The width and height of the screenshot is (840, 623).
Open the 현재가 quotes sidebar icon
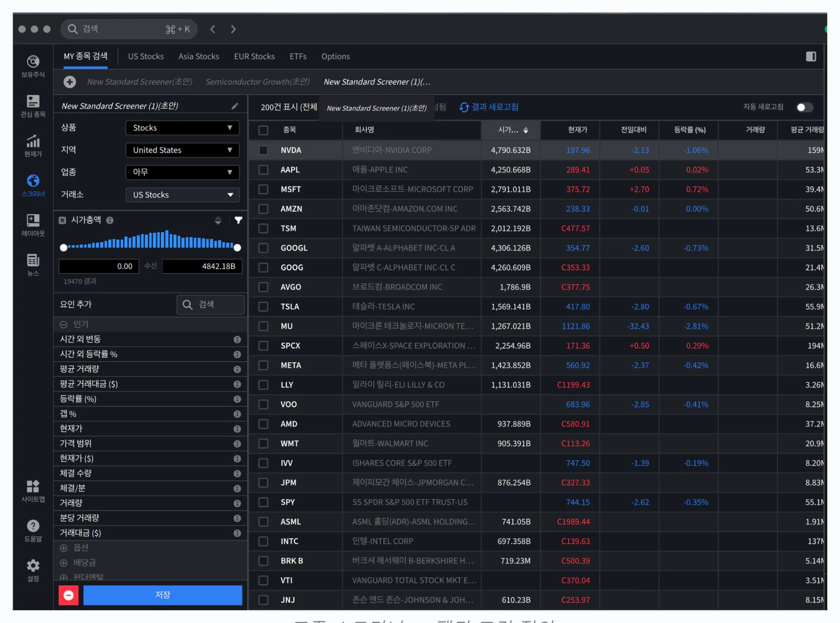coord(33,146)
